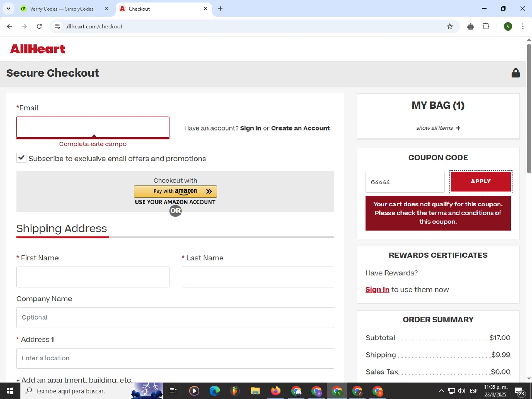This screenshot has height=399, width=532.
Task: Click the AllHeart logo
Action: [38, 49]
